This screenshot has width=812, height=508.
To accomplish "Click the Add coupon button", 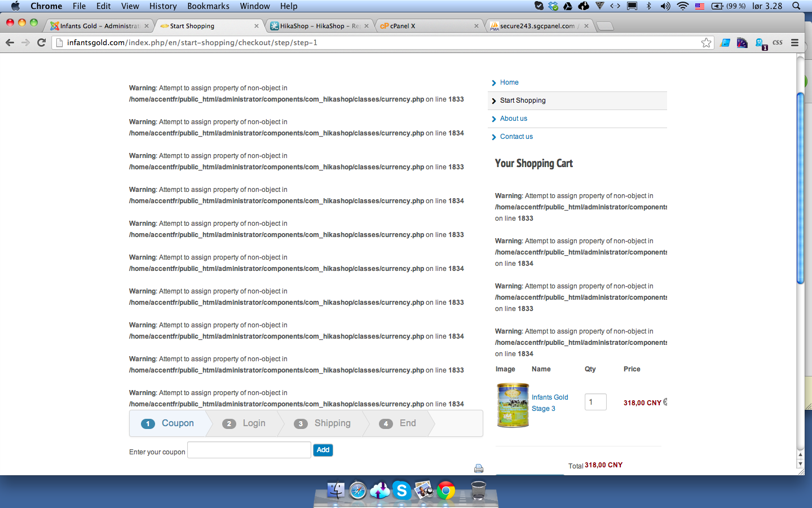I will coord(323,450).
